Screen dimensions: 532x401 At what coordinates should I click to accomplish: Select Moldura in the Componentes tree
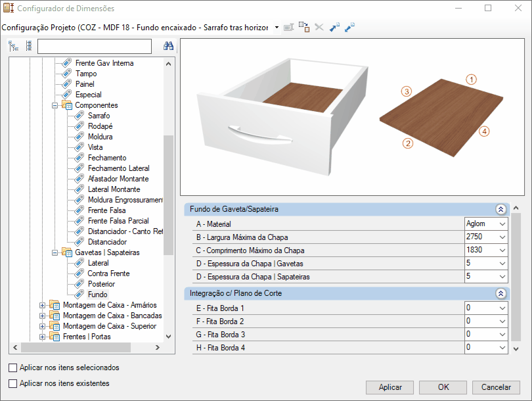point(100,137)
